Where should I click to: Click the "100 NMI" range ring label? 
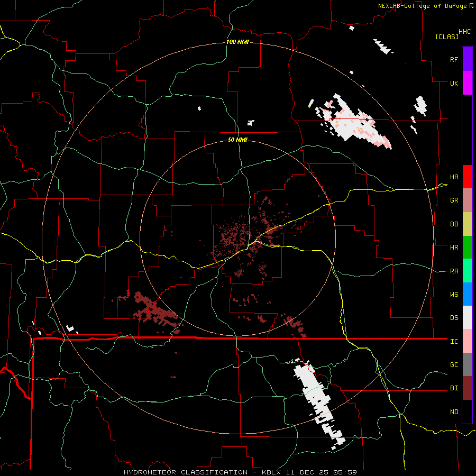point(237,42)
